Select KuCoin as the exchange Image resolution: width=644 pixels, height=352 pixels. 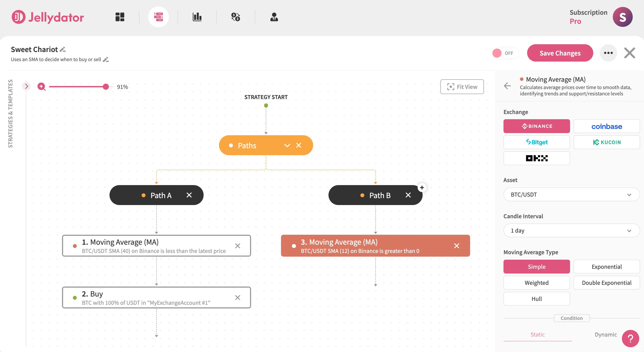click(607, 142)
